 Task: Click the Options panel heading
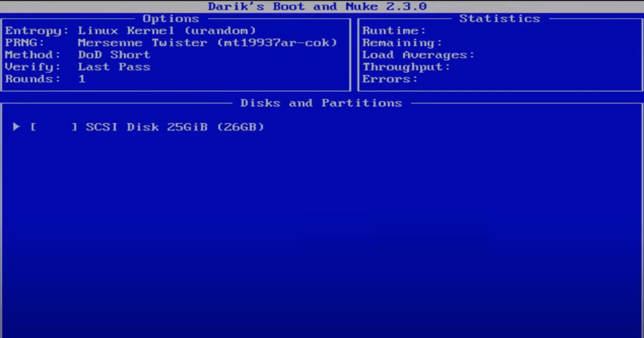tap(171, 19)
